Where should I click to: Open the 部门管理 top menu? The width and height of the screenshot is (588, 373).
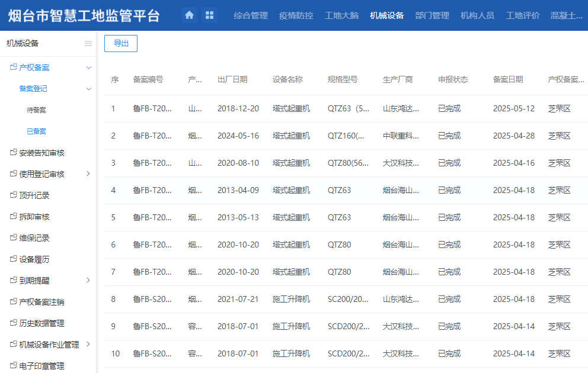pos(432,16)
